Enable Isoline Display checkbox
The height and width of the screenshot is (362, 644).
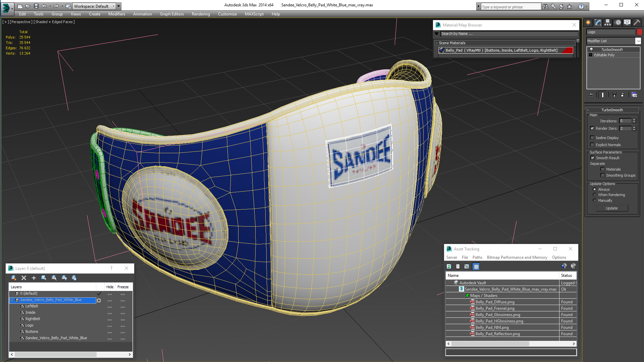[x=592, y=137]
